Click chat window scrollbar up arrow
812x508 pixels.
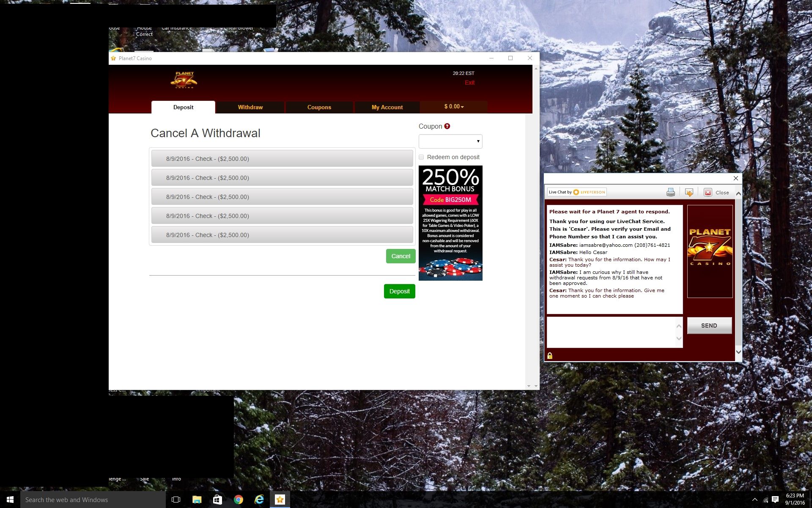click(738, 193)
